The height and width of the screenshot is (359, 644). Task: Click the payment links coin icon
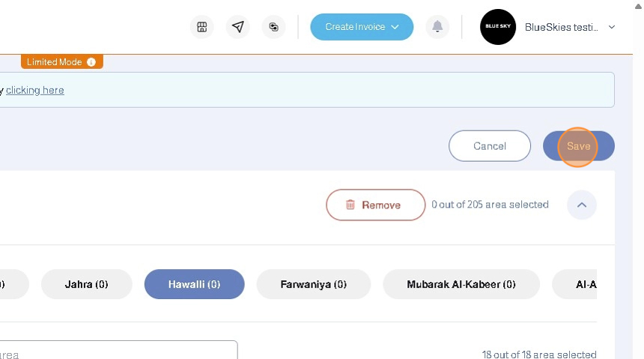tap(273, 27)
